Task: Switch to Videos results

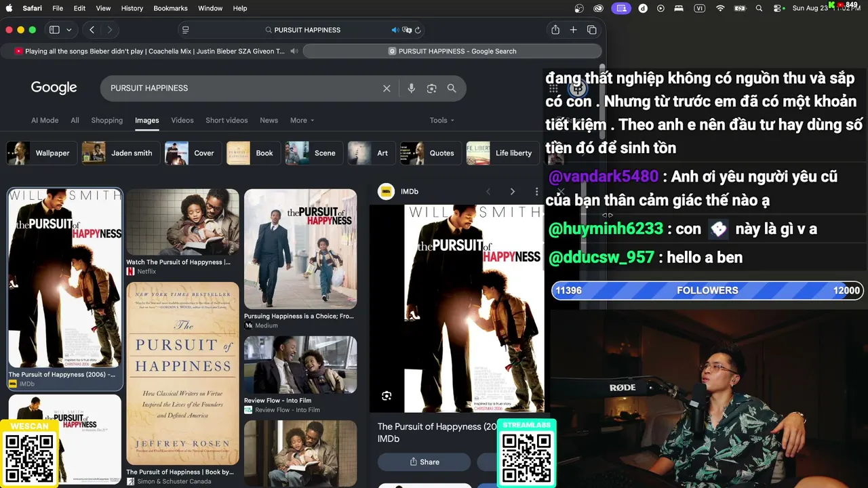Action: pyautogui.click(x=182, y=120)
